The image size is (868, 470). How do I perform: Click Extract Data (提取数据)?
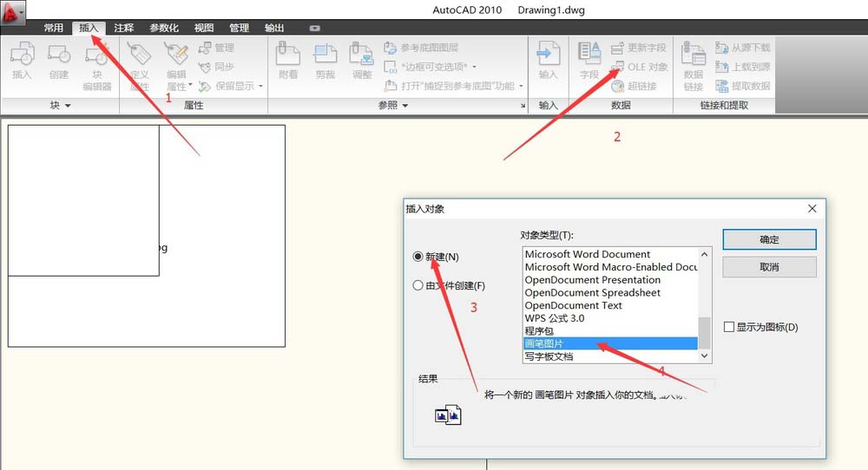742,86
